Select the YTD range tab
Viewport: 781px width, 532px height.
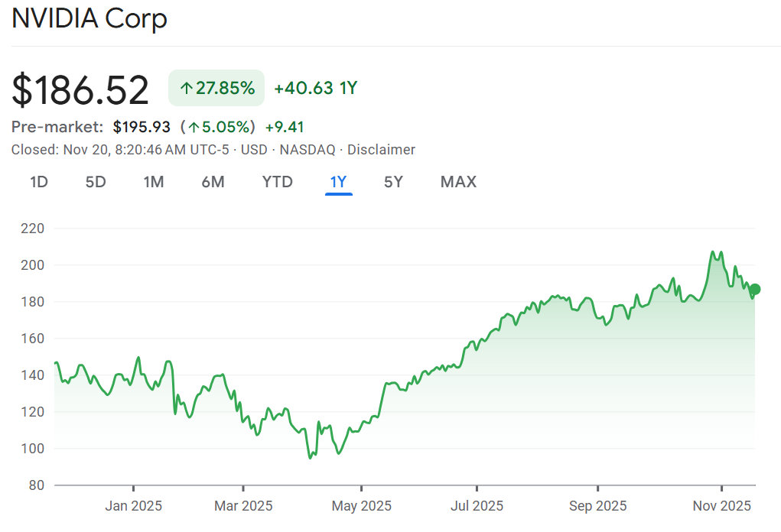(277, 182)
